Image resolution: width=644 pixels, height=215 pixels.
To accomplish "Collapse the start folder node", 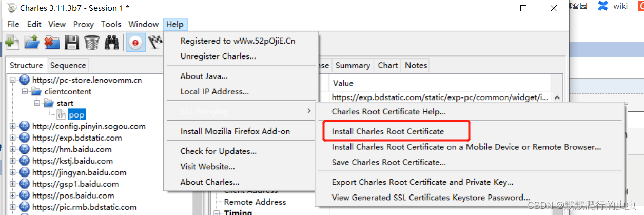I will pos(37,103).
